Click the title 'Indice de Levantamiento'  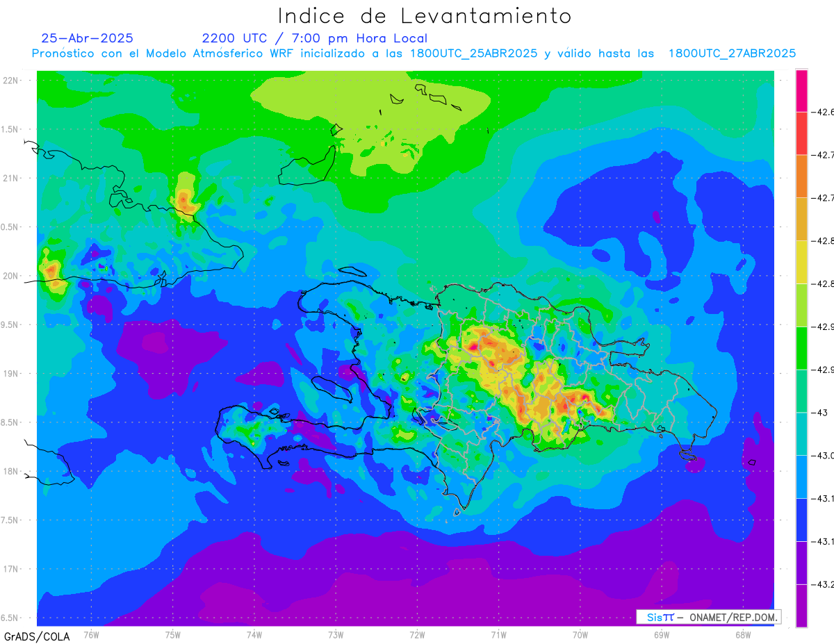click(x=425, y=15)
